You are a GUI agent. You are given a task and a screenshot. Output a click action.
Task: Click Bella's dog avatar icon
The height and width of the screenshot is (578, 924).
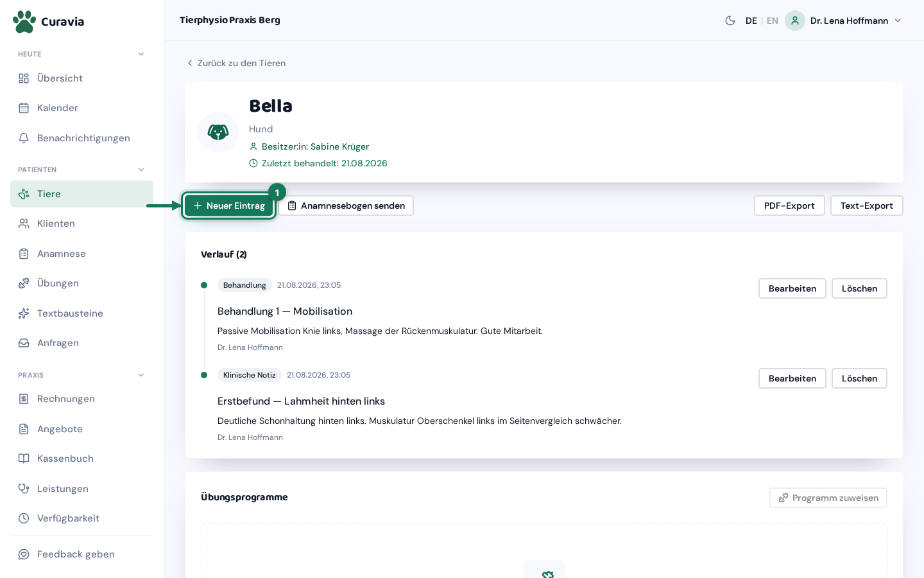pos(218,132)
